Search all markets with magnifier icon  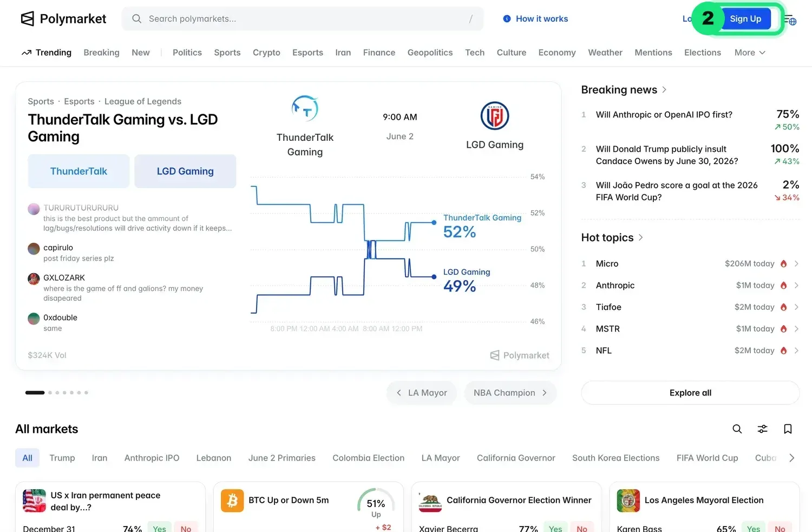coord(737,429)
